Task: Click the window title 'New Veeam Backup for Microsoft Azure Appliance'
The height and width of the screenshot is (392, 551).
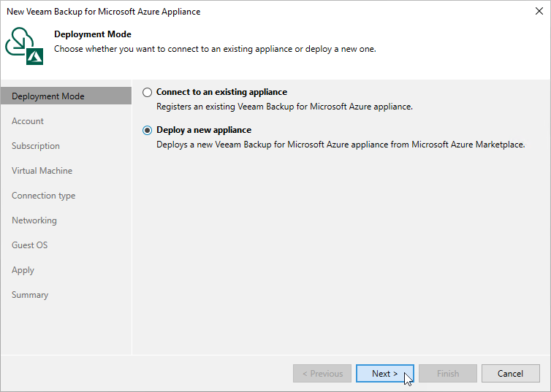Action: (x=103, y=11)
